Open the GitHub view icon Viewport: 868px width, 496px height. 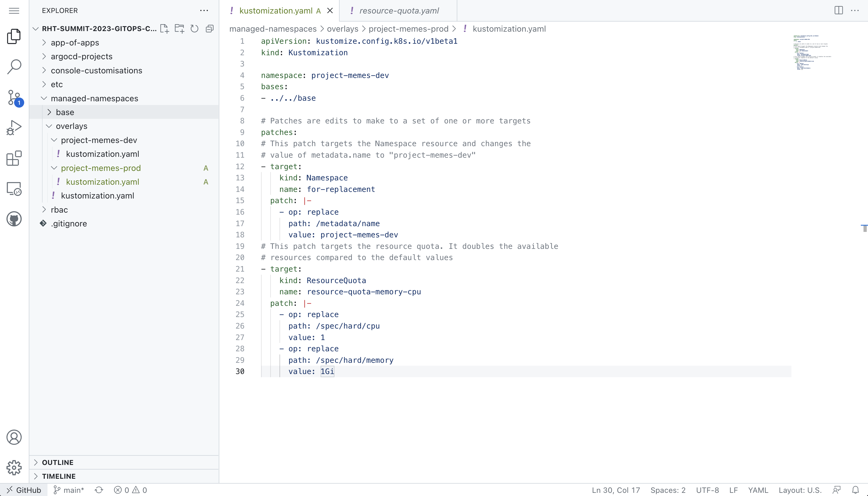[14, 219]
